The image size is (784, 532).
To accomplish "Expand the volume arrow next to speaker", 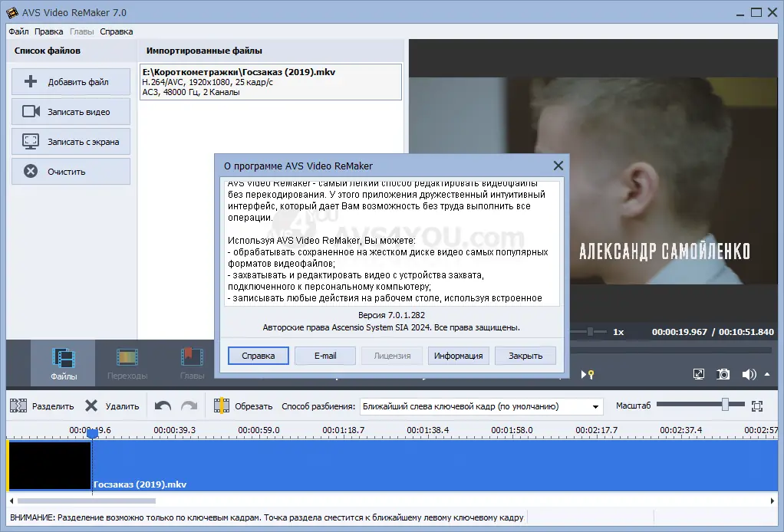I will pyautogui.click(x=767, y=373).
